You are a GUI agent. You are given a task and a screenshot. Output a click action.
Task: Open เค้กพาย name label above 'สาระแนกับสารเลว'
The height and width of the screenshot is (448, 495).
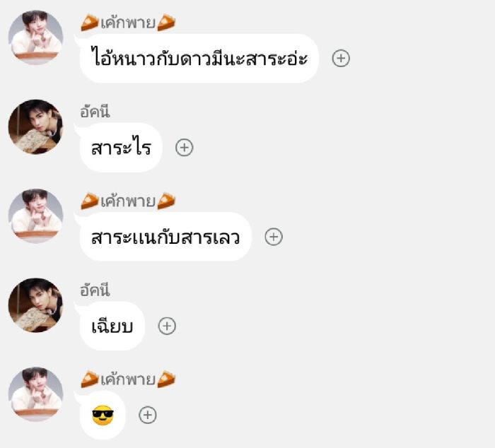(128, 201)
